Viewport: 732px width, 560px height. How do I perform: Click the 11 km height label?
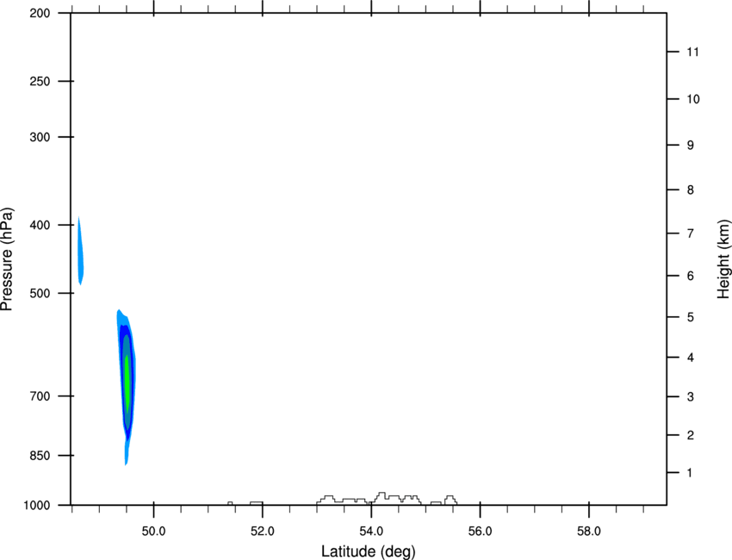click(x=692, y=52)
